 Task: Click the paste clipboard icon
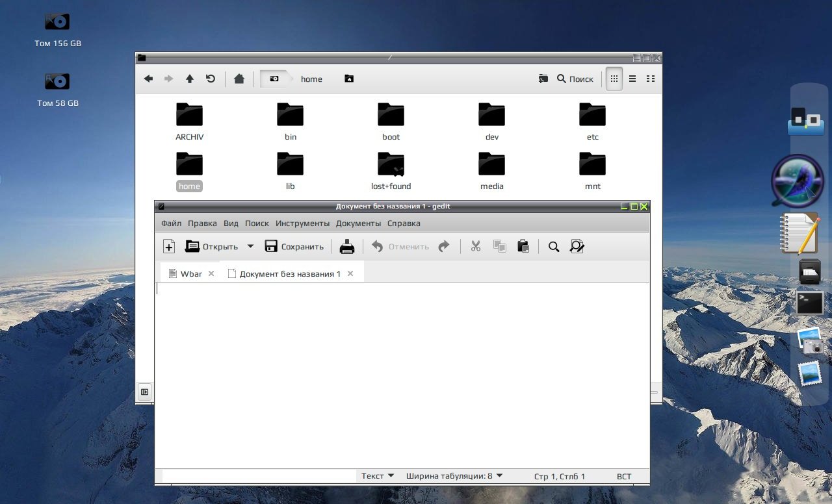tap(523, 247)
